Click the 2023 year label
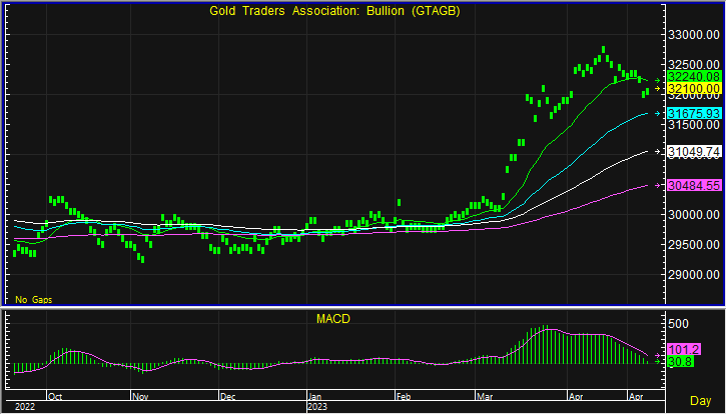Image resolution: width=727 pixels, height=415 pixels. (317, 407)
